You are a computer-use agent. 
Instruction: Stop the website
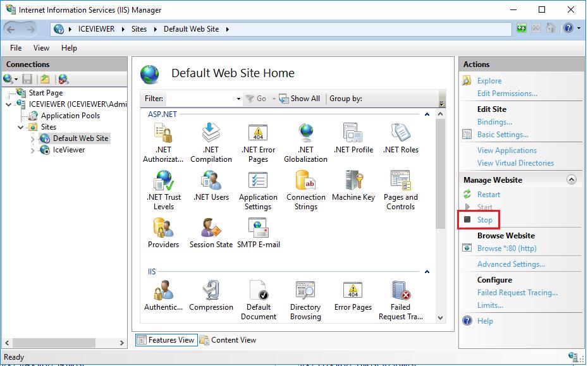tap(484, 220)
